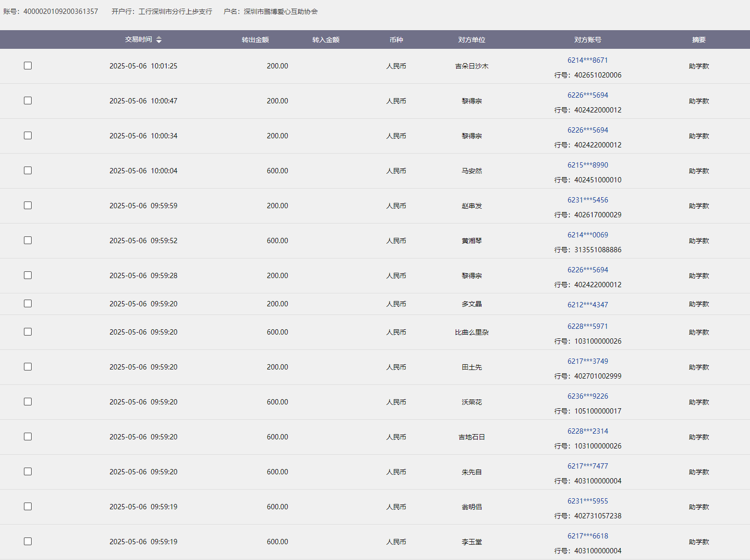The image size is (750, 560).
Task: Tick the checkbox beside 李玉堂 transaction
Action: [28, 541]
